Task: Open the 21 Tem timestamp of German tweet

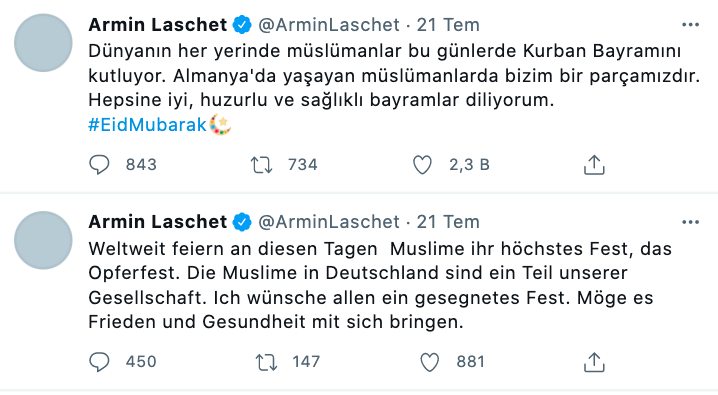Action: (448, 222)
